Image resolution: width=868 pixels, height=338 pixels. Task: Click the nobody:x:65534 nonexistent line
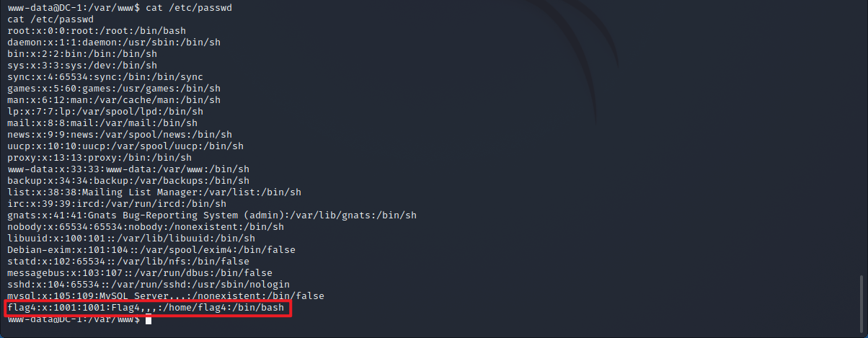tap(146, 227)
